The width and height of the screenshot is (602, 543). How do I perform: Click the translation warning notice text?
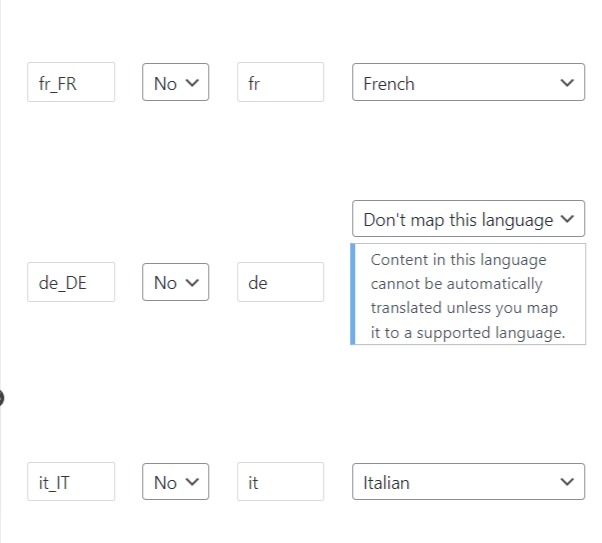point(466,296)
